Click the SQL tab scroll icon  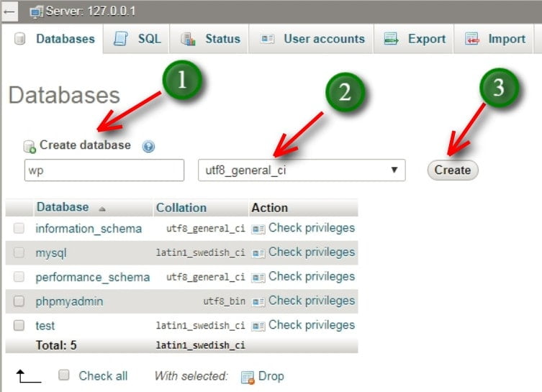(x=121, y=39)
